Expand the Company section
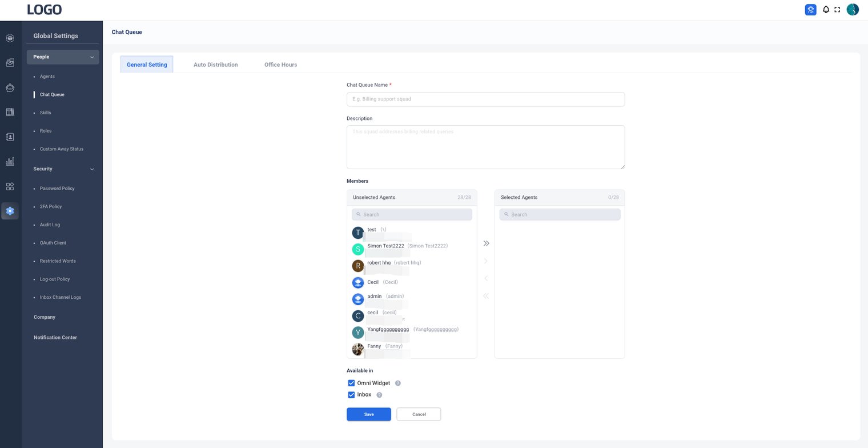Screen dimensions: 868x448 coord(45,317)
